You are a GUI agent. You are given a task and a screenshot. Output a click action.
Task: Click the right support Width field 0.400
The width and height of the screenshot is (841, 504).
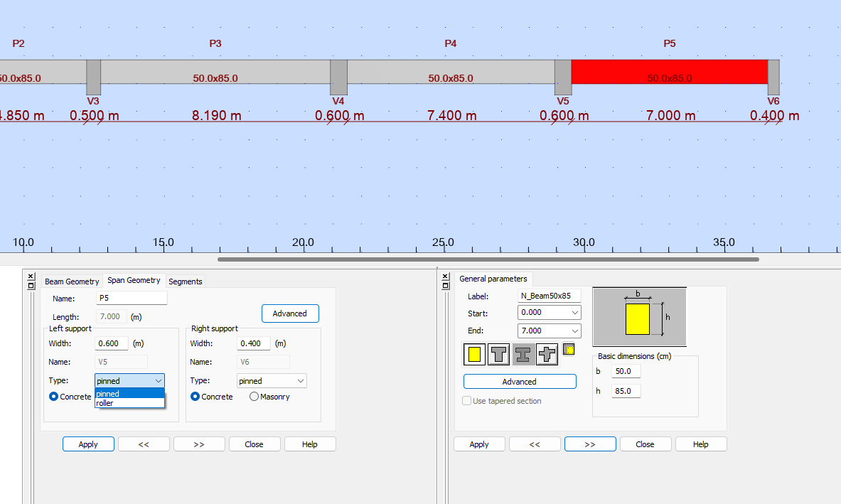click(x=254, y=343)
